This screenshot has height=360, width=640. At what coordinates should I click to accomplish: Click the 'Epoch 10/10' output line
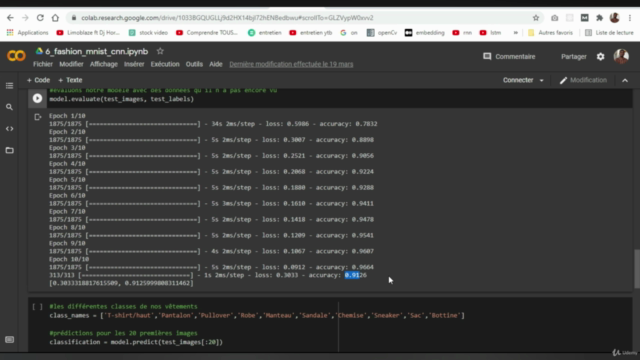(69, 259)
